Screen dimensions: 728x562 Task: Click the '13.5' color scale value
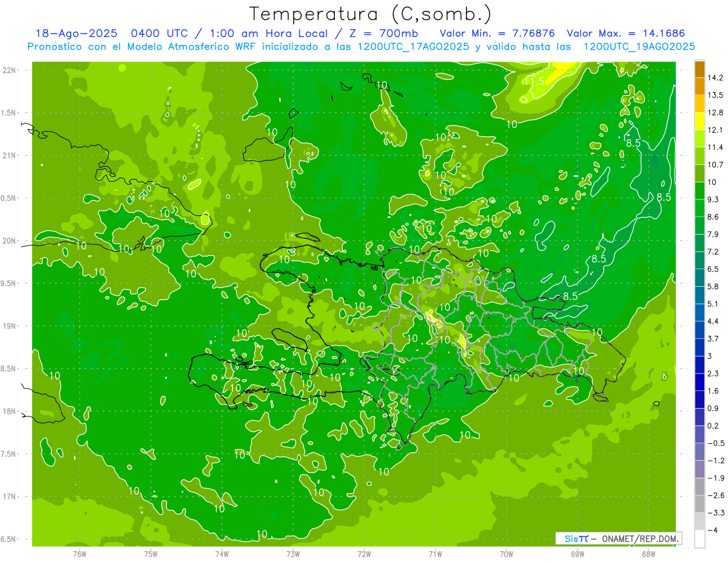coord(715,95)
